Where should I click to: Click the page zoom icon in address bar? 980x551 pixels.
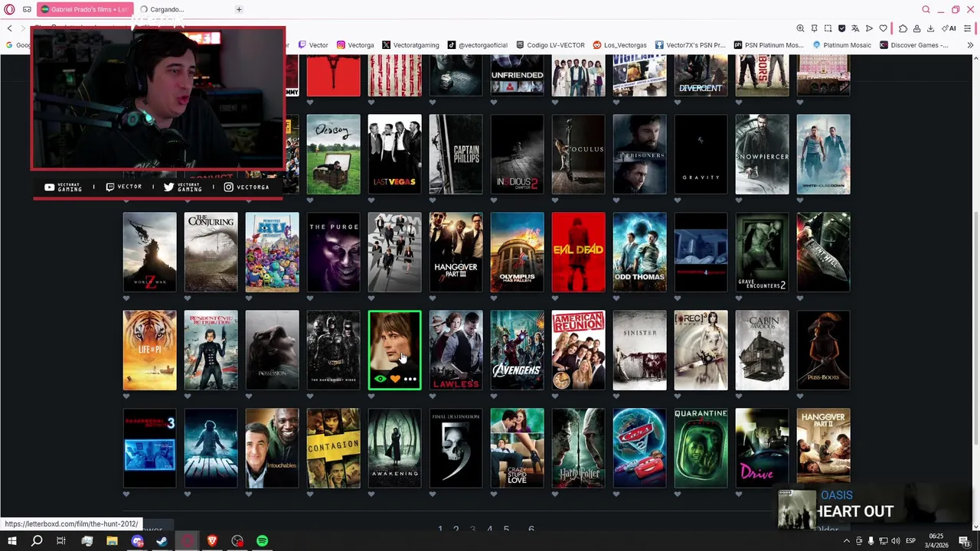tap(800, 28)
